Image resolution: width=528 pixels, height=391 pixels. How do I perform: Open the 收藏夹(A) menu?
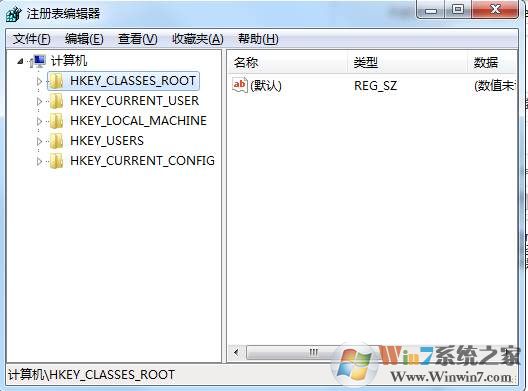click(198, 39)
